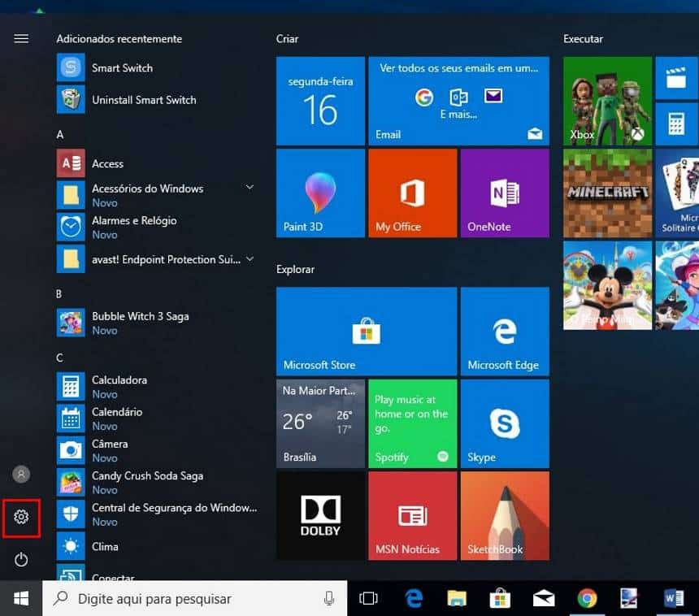Launch Clima app from list
This screenshot has height=616, width=699.
coord(156,546)
